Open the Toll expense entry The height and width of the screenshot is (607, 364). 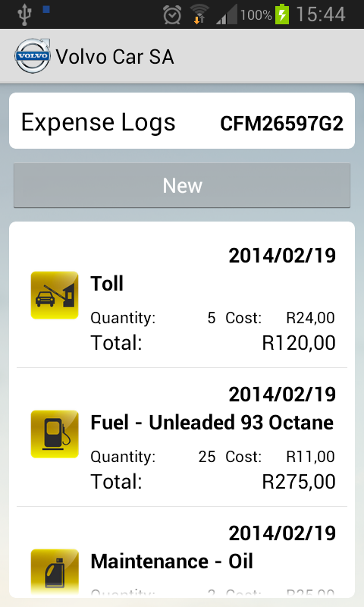click(182, 298)
